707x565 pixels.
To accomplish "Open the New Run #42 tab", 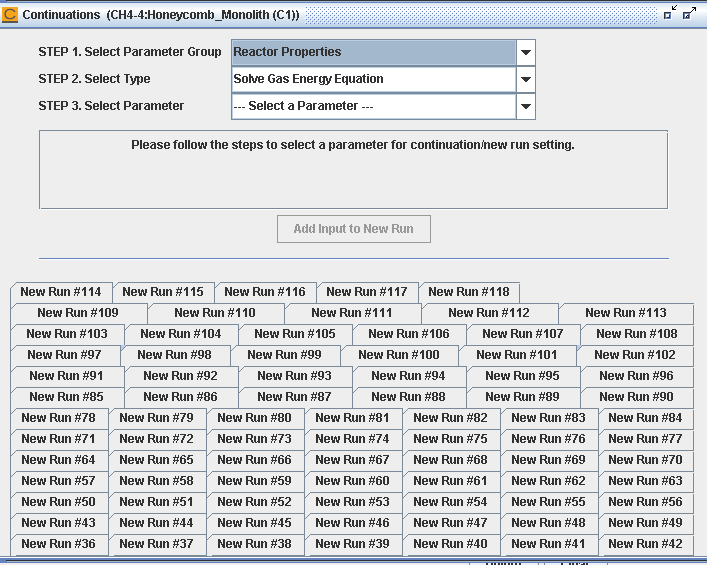I will (x=645, y=544).
